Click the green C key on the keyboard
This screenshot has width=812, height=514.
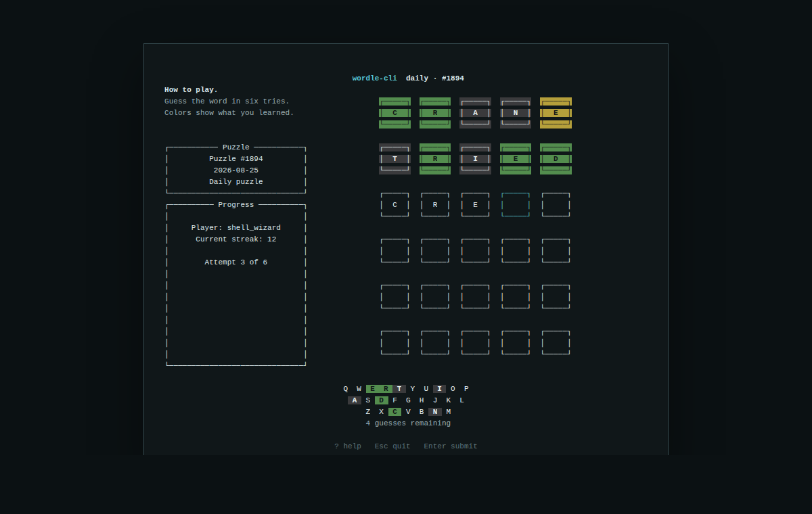(x=394, y=412)
